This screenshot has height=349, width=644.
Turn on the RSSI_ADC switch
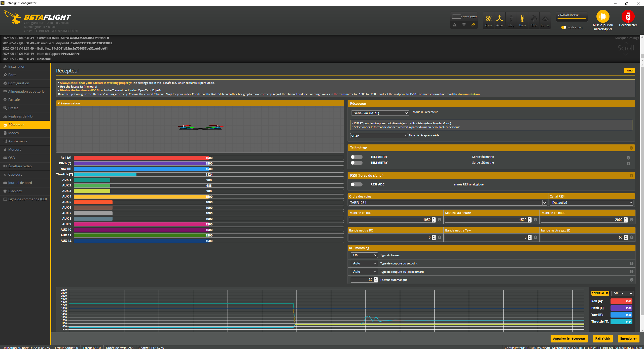pyautogui.click(x=356, y=184)
